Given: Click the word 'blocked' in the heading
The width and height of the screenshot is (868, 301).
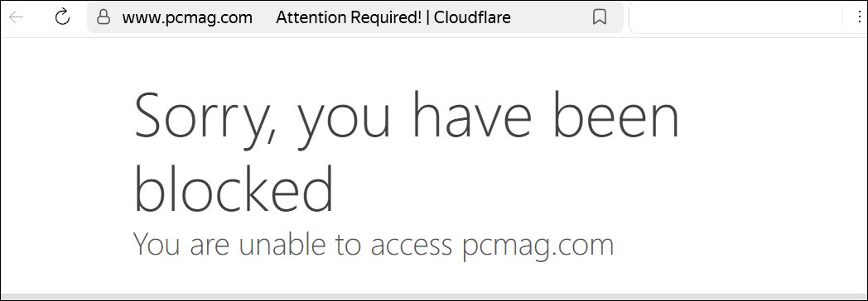Looking at the screenshot, I should click(234, 189).
